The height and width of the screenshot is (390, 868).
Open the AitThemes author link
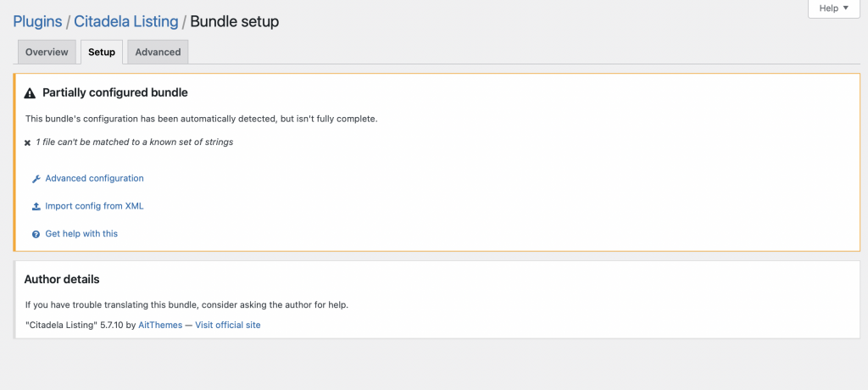[160, 325]
